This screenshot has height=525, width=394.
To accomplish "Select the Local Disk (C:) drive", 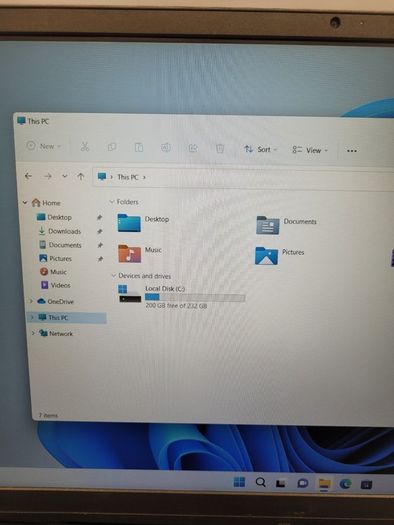I will [182, 296].
